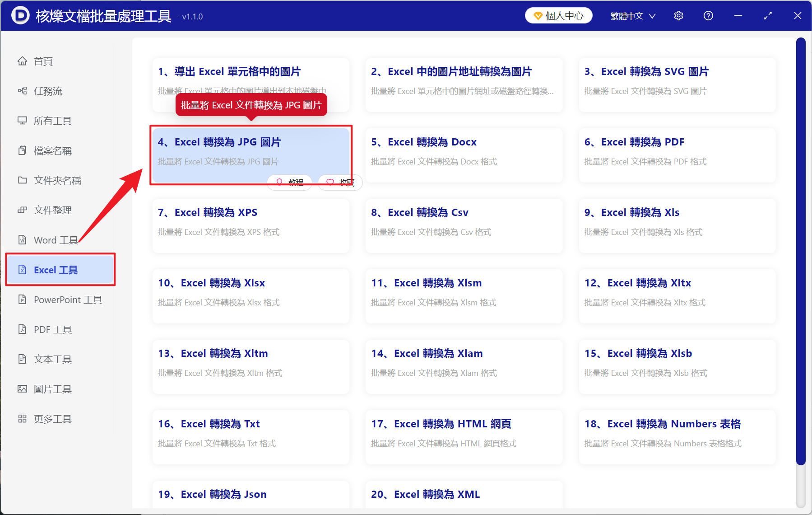Expand the 繁體中文 language dropdown
812x515 pixels.
tap(633, 16)
